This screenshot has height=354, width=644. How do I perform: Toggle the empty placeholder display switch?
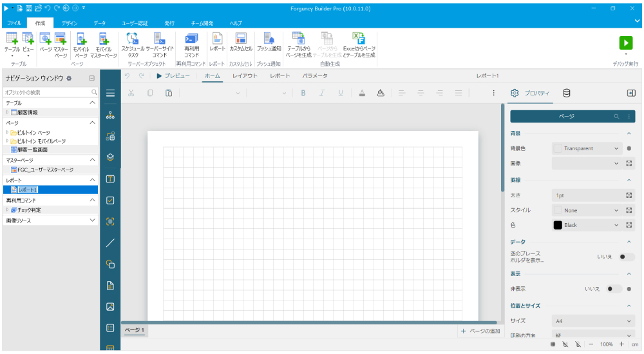(623, 257)
